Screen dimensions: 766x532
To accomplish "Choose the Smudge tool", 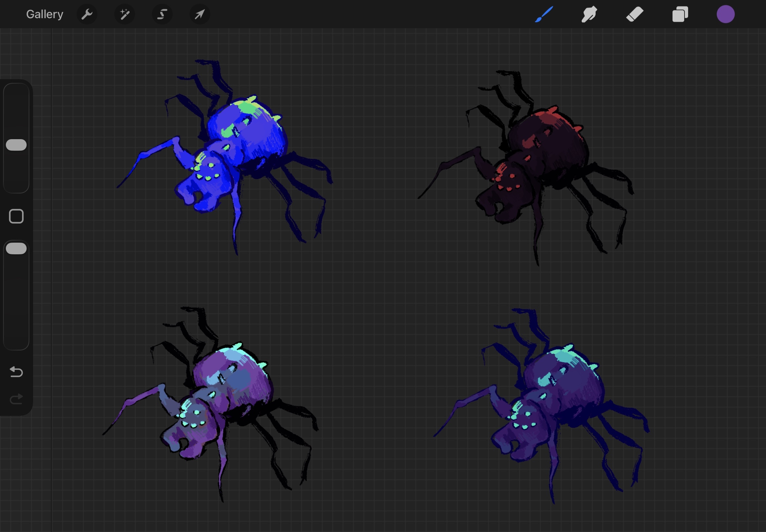I will (589, 14).
